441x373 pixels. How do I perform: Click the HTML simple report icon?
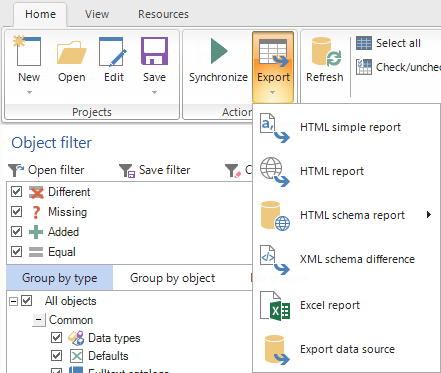274,128
